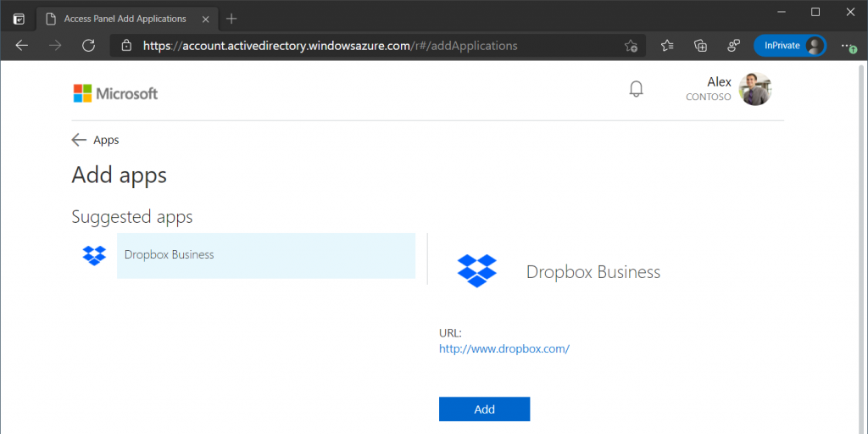Screen dimensions: 868x434
Task: Select the Access Panel Add Applications tab
Action: point(125,19)
